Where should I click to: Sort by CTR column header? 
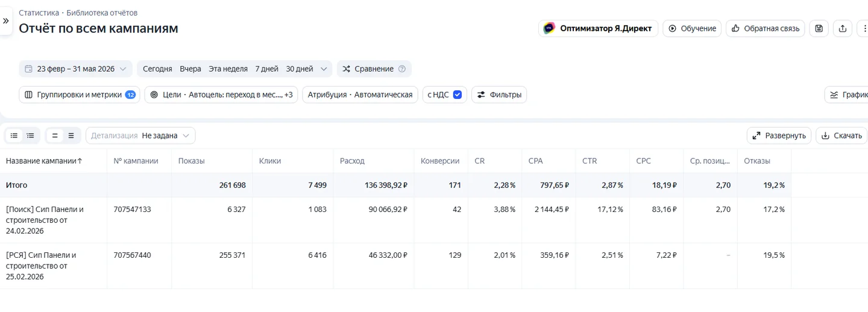pyautogui.click(x=590, y=161)
